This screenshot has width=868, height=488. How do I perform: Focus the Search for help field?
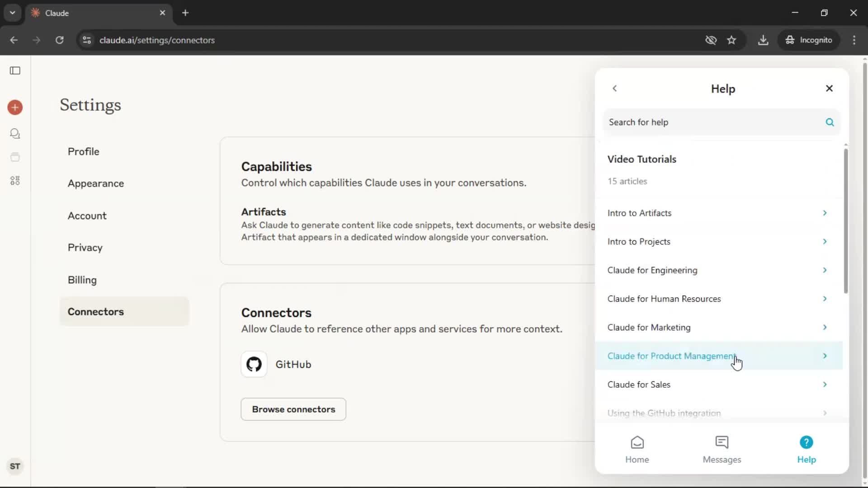click(x=722, y=122)
